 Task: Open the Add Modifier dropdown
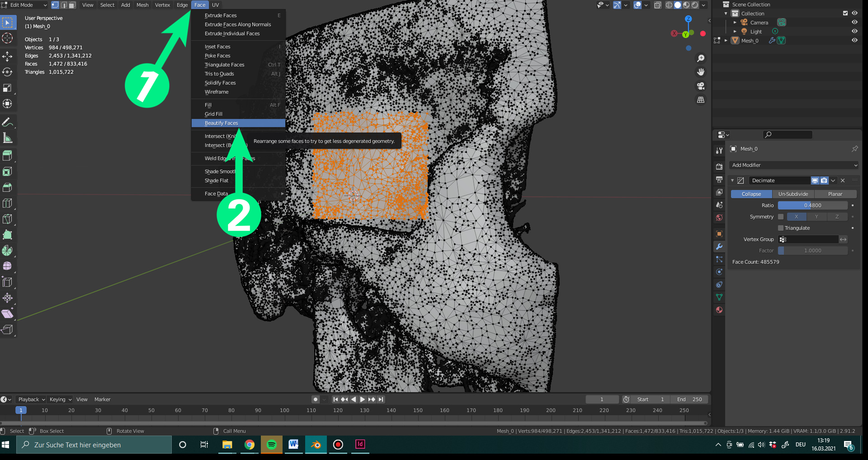click(x=794, y=165)
